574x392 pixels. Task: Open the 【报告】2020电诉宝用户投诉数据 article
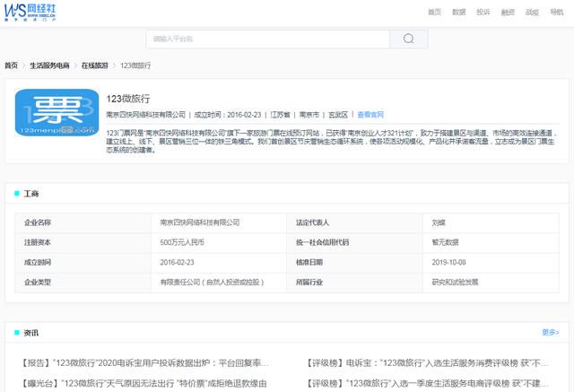[145, 363]
